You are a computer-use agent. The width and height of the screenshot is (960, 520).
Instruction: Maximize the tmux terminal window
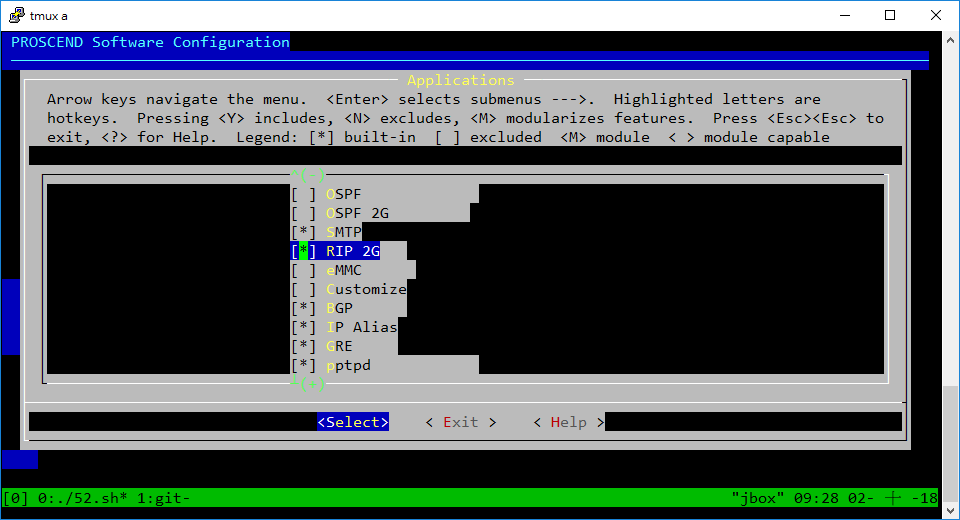(890, 15)
